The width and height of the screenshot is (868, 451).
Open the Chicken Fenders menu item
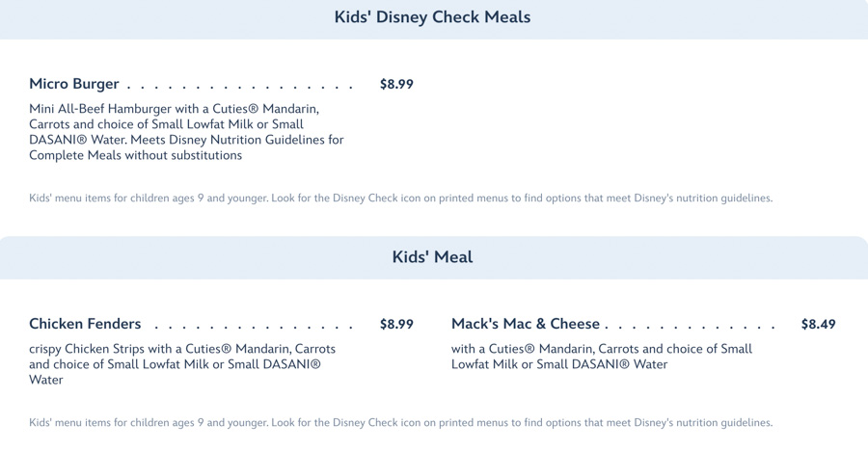(x=85, y=324)
